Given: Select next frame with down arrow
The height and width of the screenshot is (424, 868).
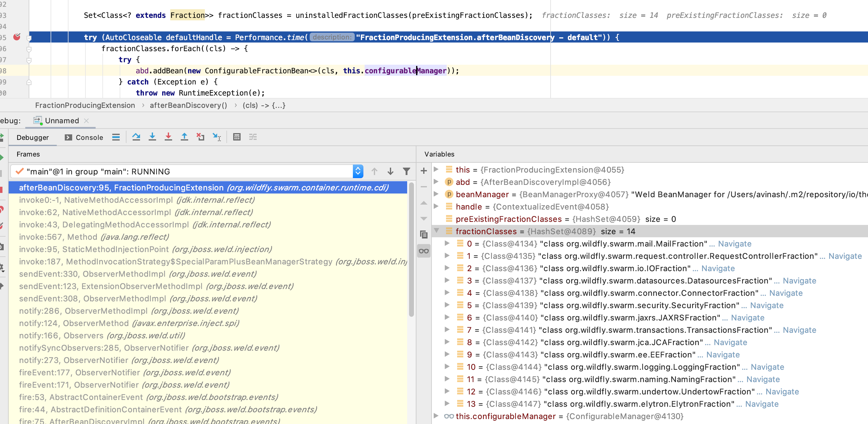Looking at the screenshot, I should 391,172.
